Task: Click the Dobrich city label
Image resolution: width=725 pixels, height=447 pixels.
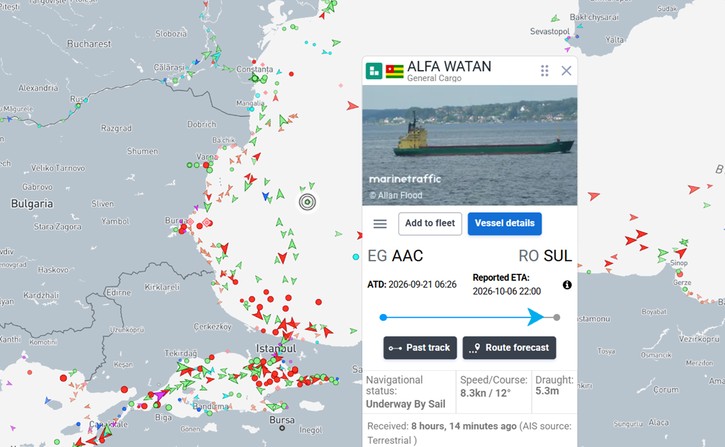Action: click(202, 124)
